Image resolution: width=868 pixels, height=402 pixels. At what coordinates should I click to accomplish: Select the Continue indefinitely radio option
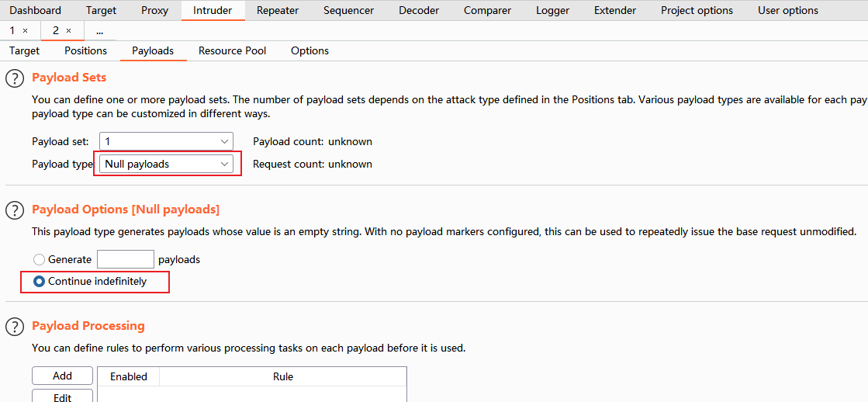coord(40,281)
